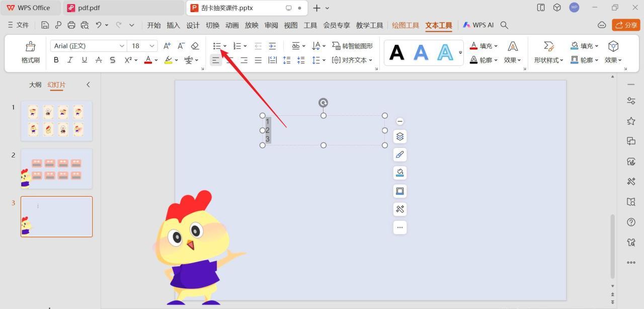Image resolution: width=644 pixels, height=309 pixels.
Task: Click the distributed alignment icon
Action: coord(272,60)
